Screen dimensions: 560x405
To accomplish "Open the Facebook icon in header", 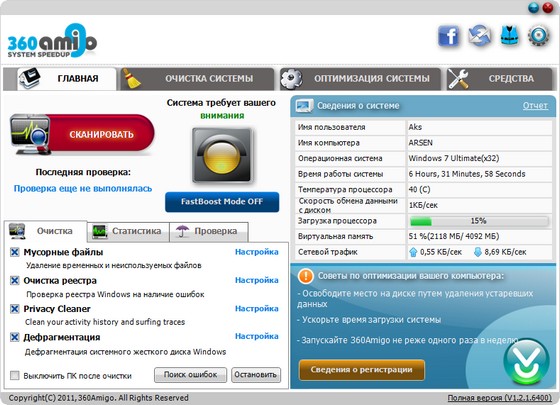I will [449, 36].
